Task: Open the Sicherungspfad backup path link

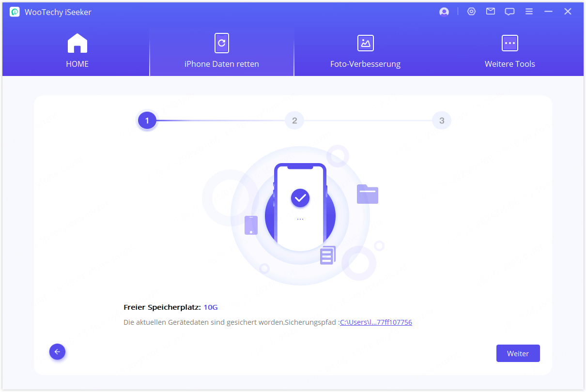Action: 375,322
